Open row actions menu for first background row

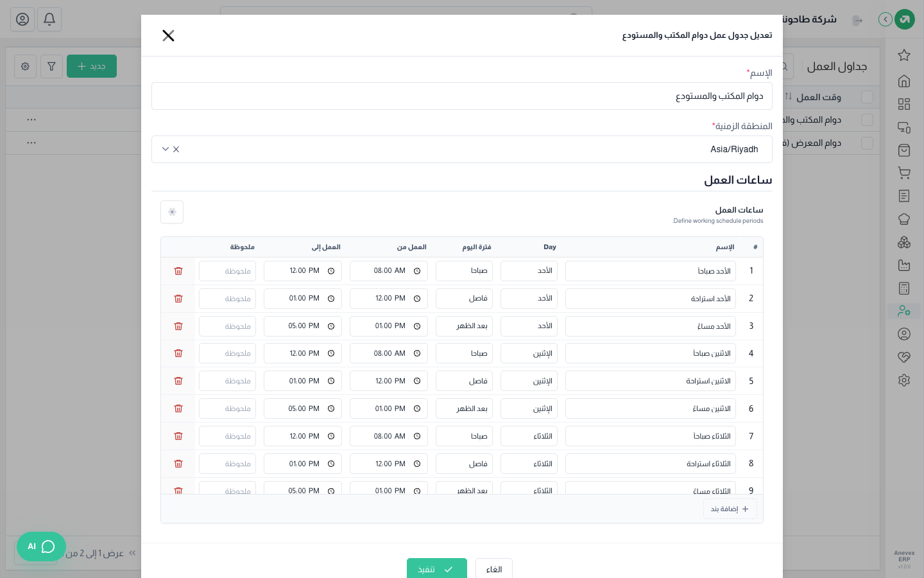coord(31,119)
